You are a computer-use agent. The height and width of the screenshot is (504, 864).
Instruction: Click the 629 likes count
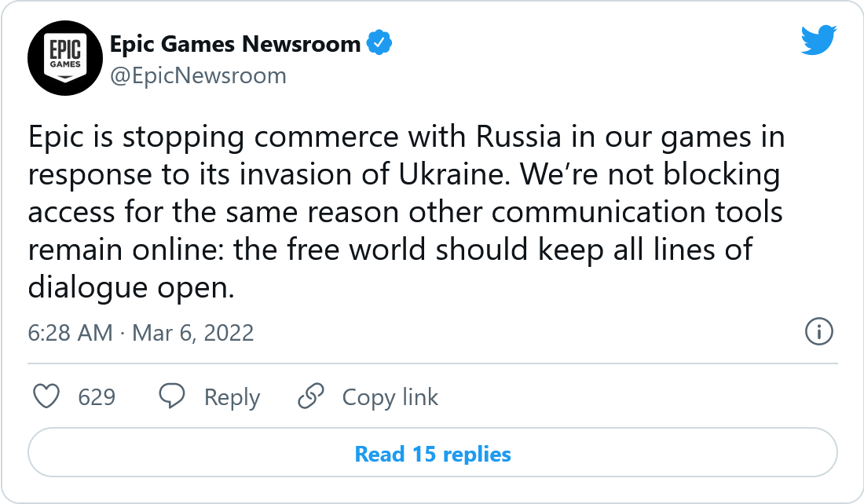click(x=97, y=397)
